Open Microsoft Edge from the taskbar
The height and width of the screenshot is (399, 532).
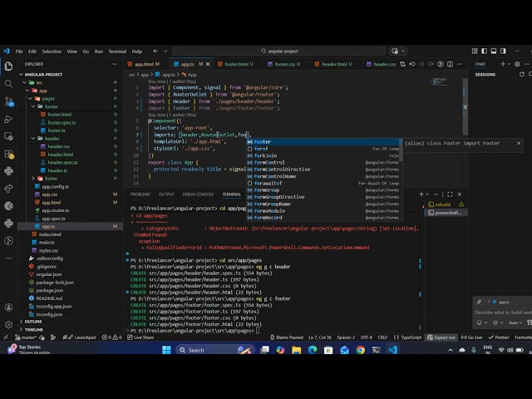coord(313,350)
